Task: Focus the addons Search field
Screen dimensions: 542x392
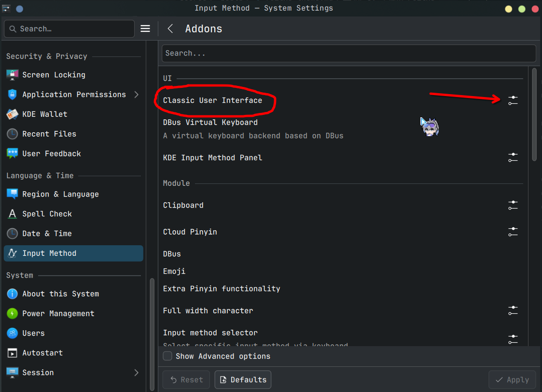Action: coord(348,53)
